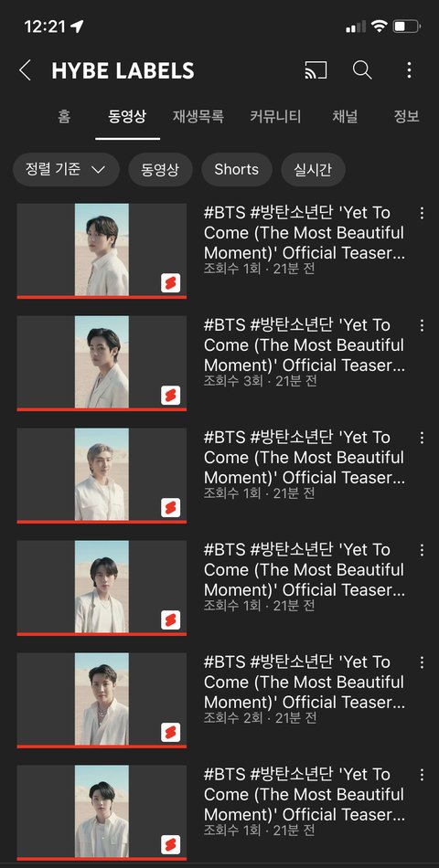Image resolution: width=439 pixels, height=868 pixels.
Task: Open the teaser title with 조회수 3회
Action: pyautogui.click(x=304, y=344)
